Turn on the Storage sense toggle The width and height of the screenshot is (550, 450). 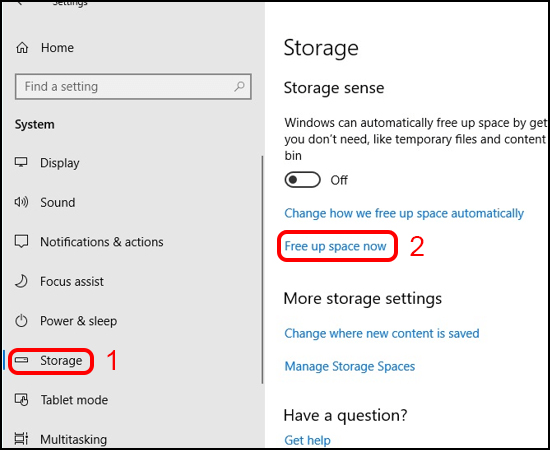pos(302,180)
